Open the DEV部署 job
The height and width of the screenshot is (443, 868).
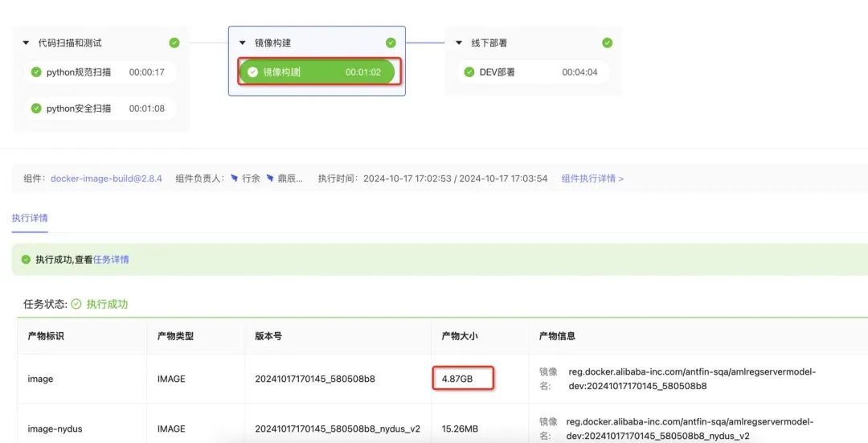(x=533, y=72)
